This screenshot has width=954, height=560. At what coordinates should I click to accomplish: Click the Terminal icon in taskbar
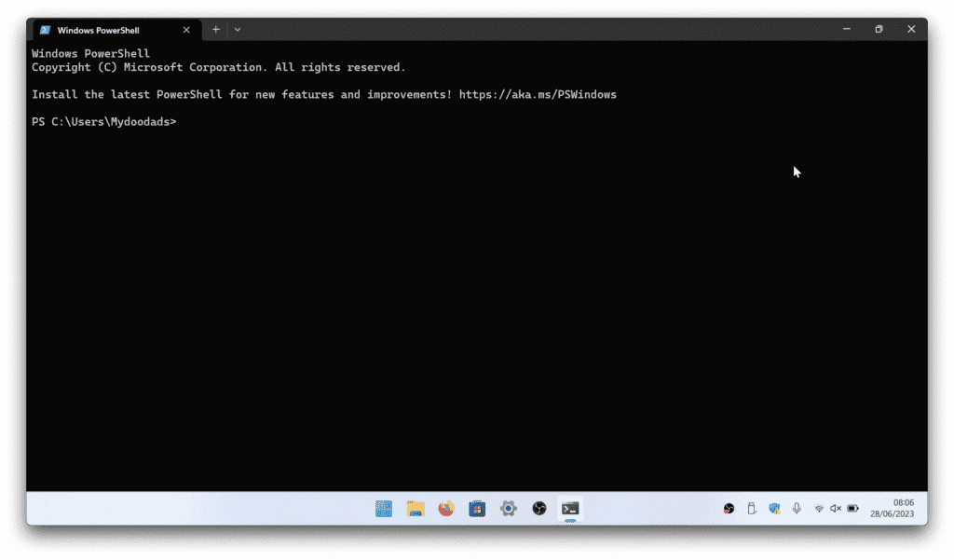point(570,508)
